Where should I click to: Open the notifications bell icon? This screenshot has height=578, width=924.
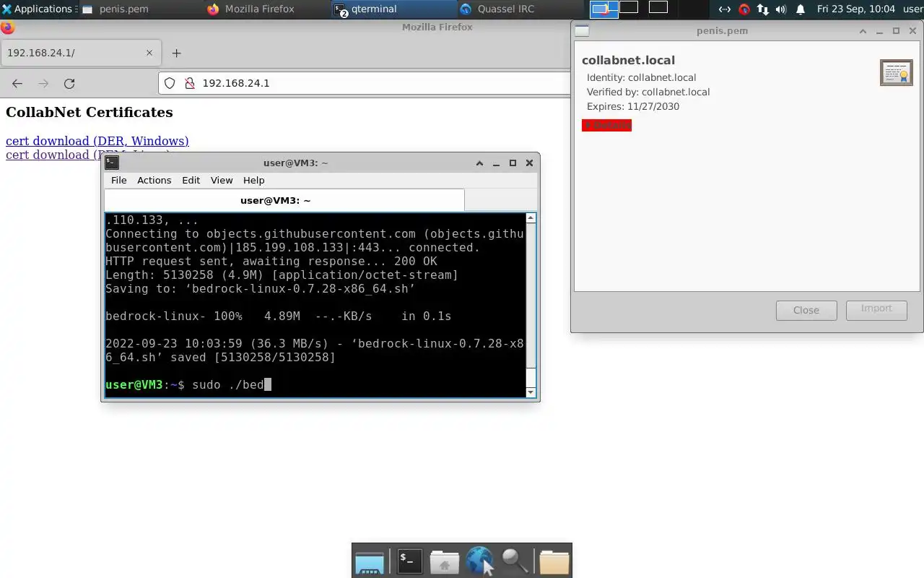click(801, 9)
